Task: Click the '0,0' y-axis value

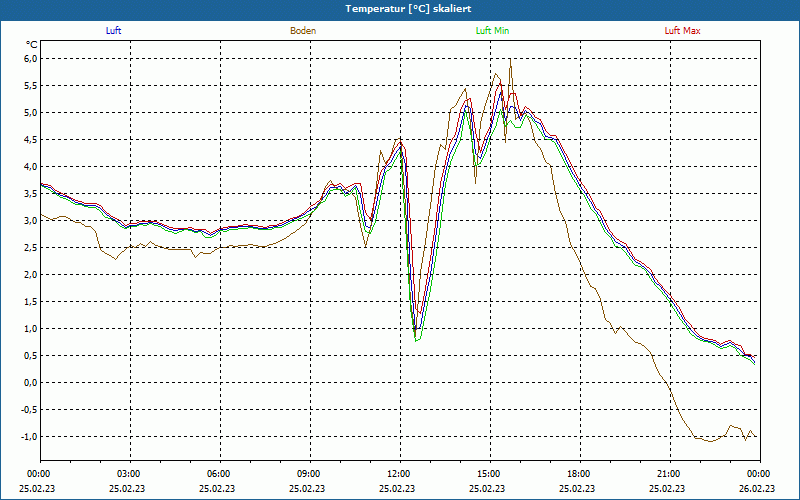Action: [x=31, y=383]
